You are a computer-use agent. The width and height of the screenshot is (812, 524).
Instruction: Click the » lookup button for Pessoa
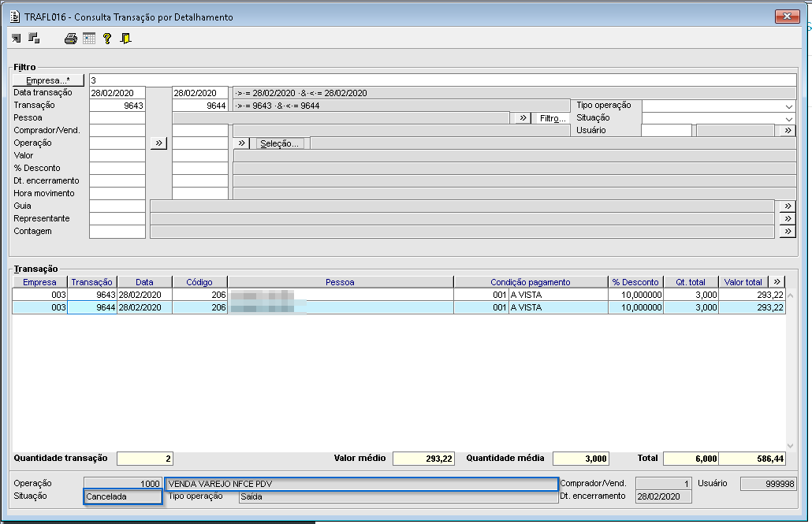coord(523,118)
